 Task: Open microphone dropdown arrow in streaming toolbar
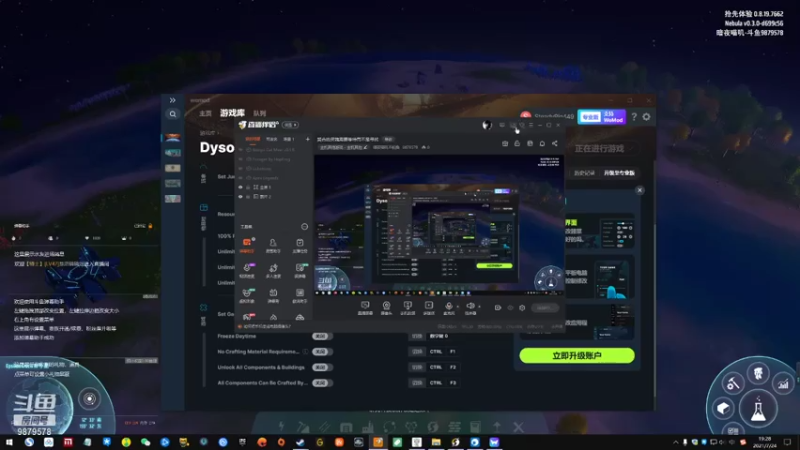457,307
